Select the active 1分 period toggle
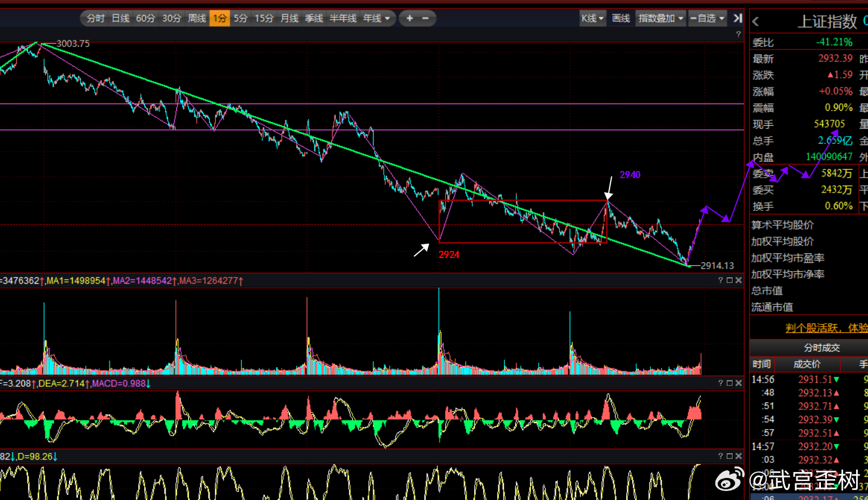Image resolution: width=868 pixels, height=500 pixels. [x=220, y=18]
